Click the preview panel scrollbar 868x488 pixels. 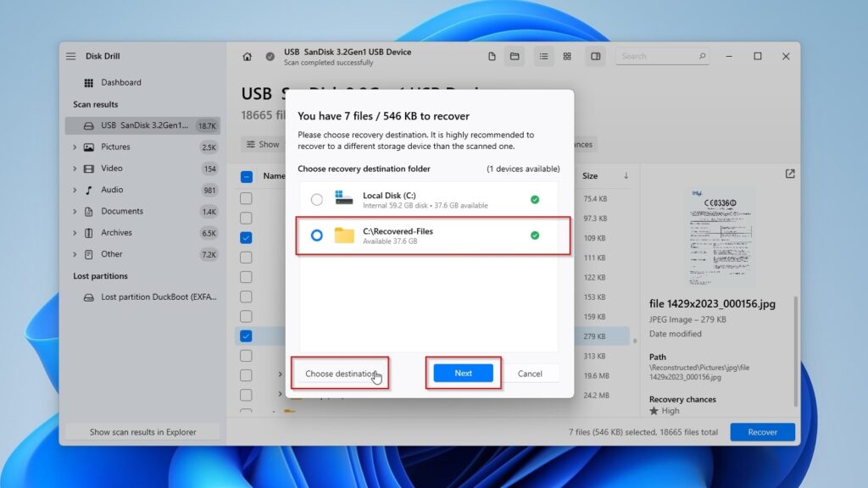pyautogui.click(x=795, y=352)
